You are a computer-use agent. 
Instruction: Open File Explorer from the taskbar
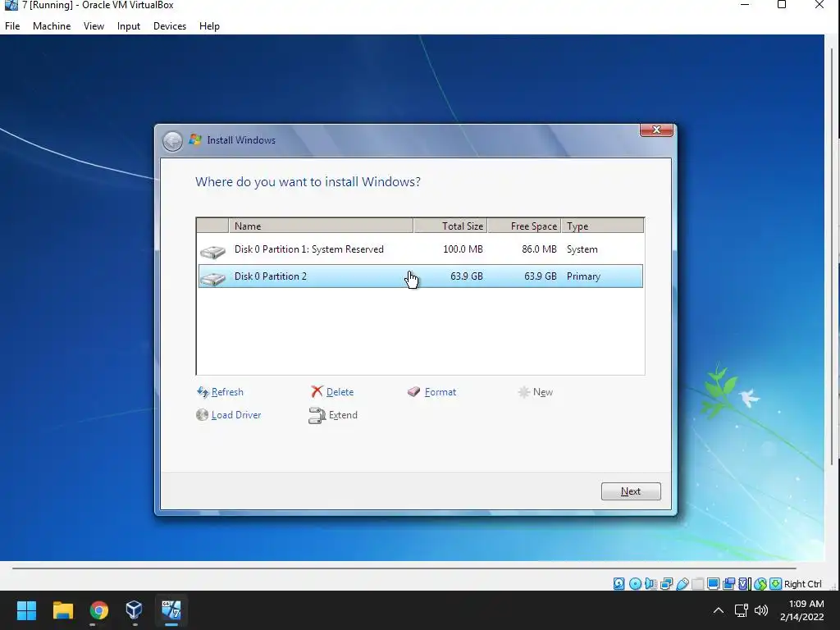tap(62, 610)
